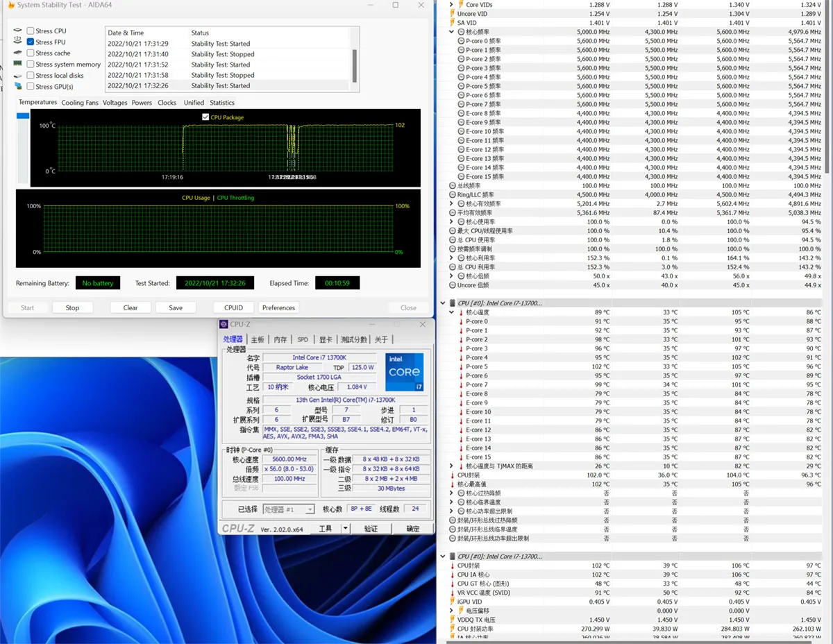Open the 内存 tab in CPU-Z
This screenshot has width=833, height=644.
pyautogui.click(x=280, y=339)
